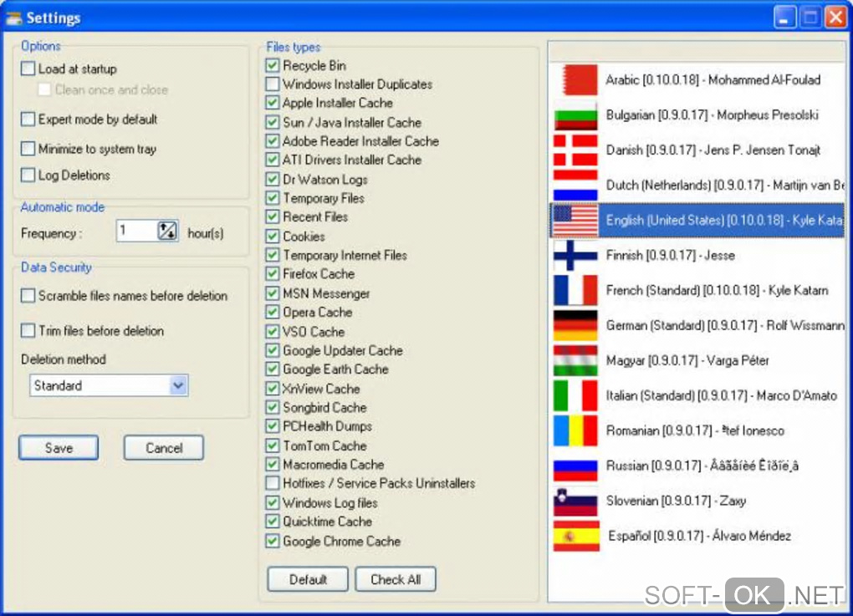Uncheck Google Chrome Cache
Image resolution: width=853 pixels, height=616 pixels.
(x=273, y=541)
